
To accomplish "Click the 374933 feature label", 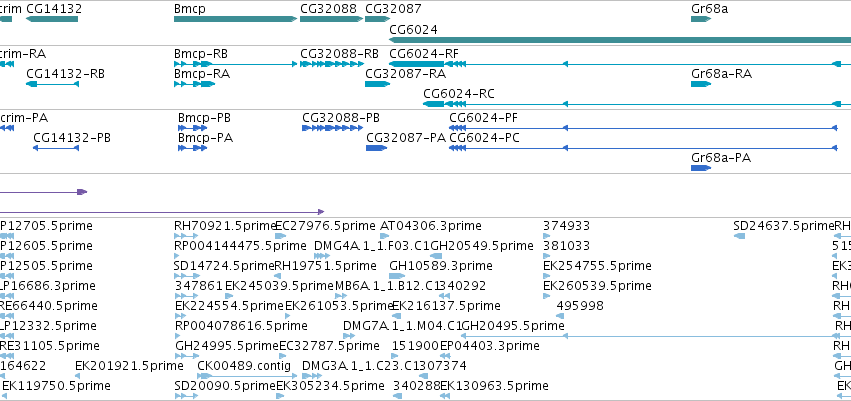I will tap(566, 226).
